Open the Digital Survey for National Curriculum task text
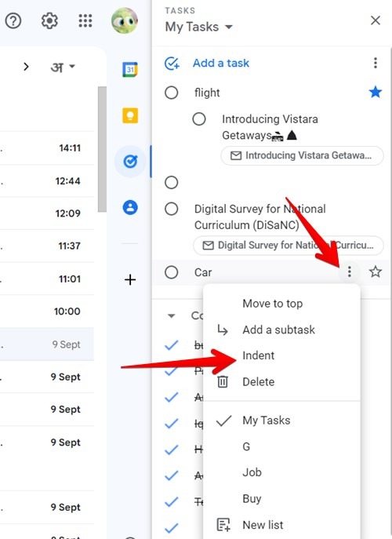 [260, 217]
